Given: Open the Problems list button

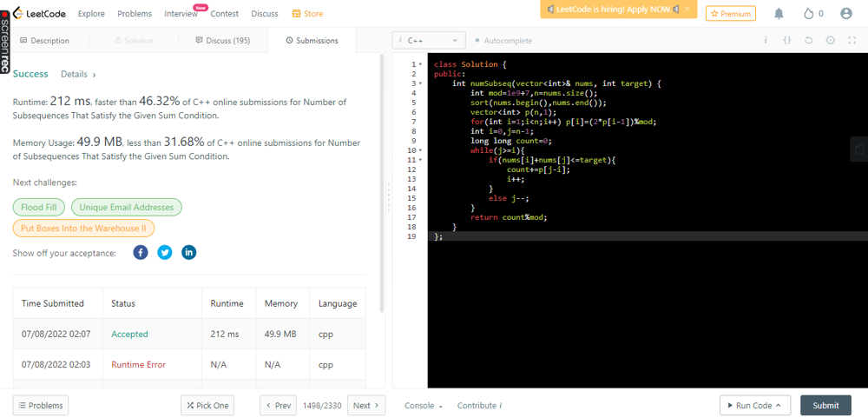Looking at the screenshot, I should (41, 406).
